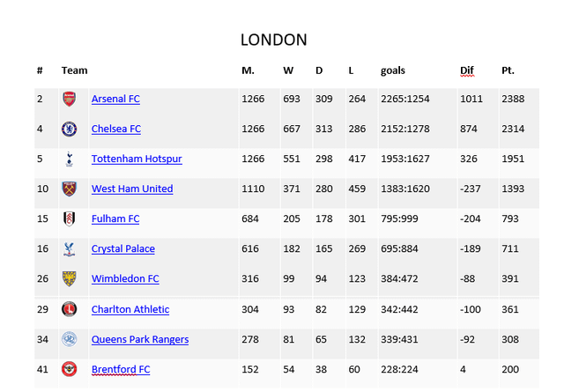Click the Brentford FC bee badge
Image resolution: width=564 pixels, height=392 pixels.
pyautogui.click(x=69, y=369)
